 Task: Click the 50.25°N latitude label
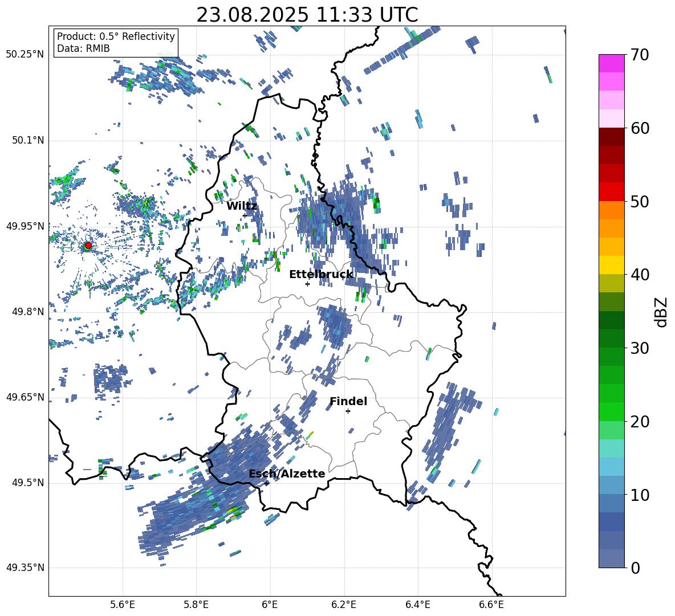coord(25,55)
